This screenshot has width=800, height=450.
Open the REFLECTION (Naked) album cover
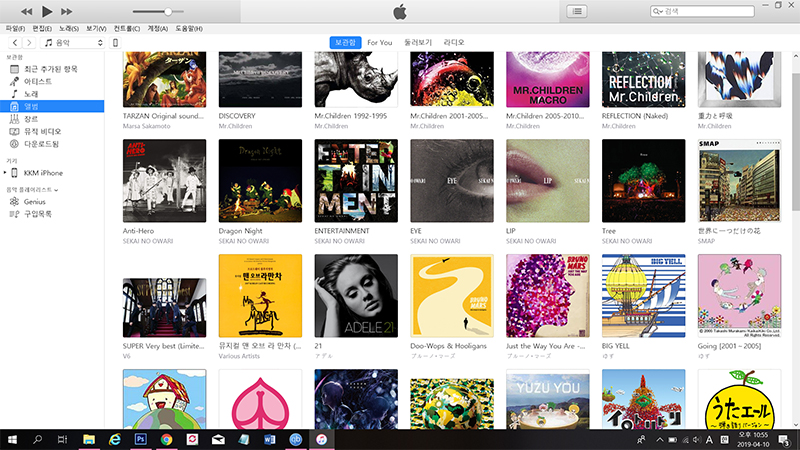pos(643,79)
